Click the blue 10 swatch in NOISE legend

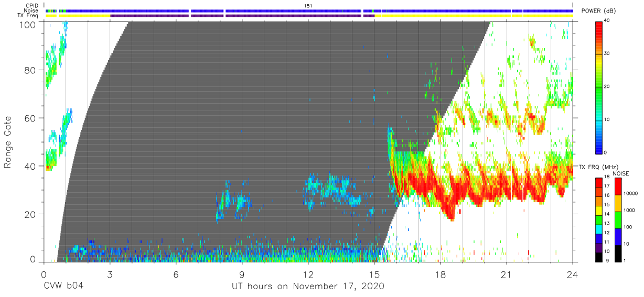(x=618, y=236)
